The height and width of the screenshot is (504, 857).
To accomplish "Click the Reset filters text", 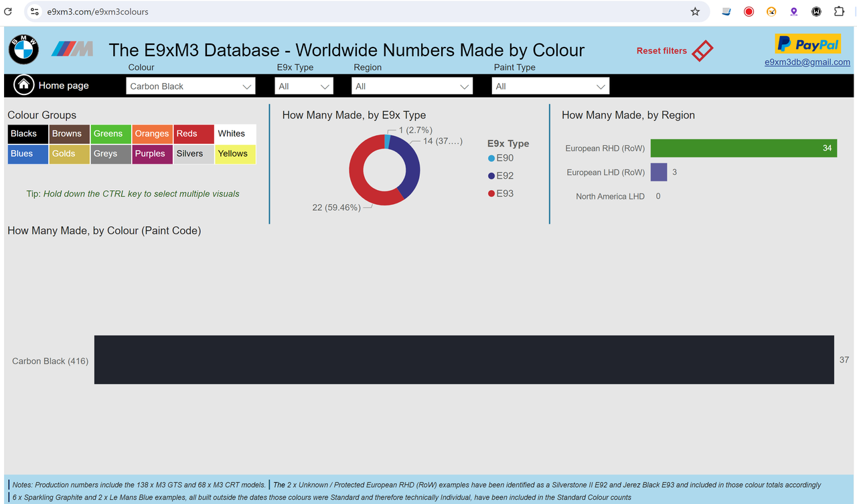I will coord(661,51).
